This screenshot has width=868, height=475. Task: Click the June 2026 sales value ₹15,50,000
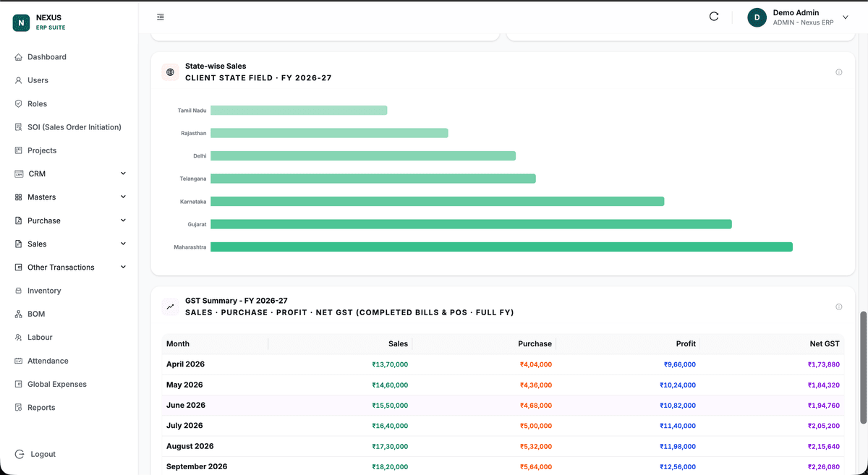tap(390, 406)
